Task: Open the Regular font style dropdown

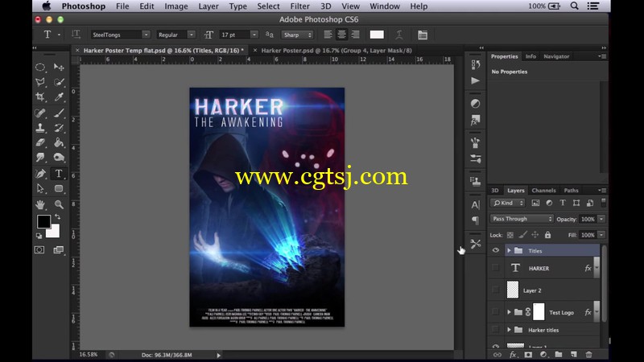Action: tap(191, 35)
